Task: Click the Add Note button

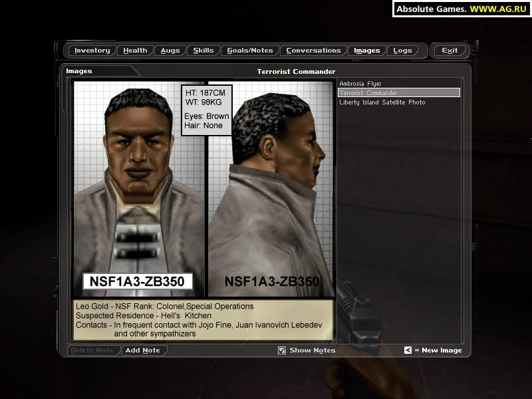Action: (x=143, y=350)
